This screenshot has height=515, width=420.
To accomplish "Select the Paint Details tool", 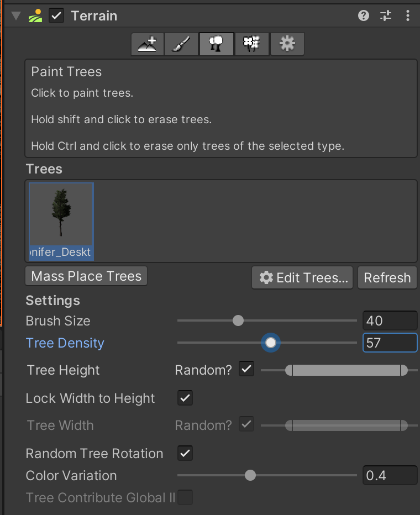I will coord(251,44).
